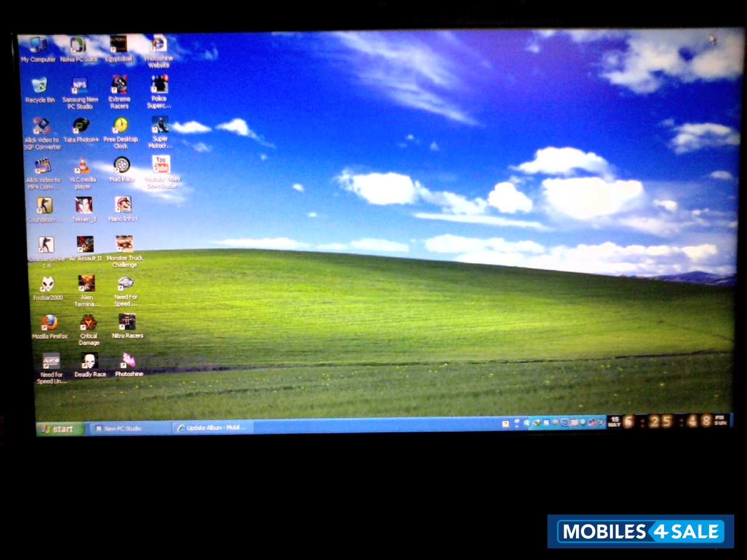Switch to Update Album taskbar window
The image size is (747, 560).
click(212, 428)
